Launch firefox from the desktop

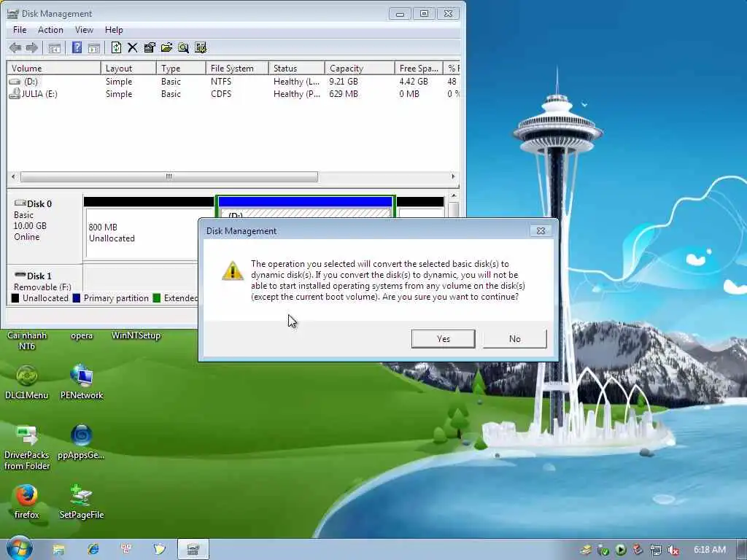(x=26, y=502)
